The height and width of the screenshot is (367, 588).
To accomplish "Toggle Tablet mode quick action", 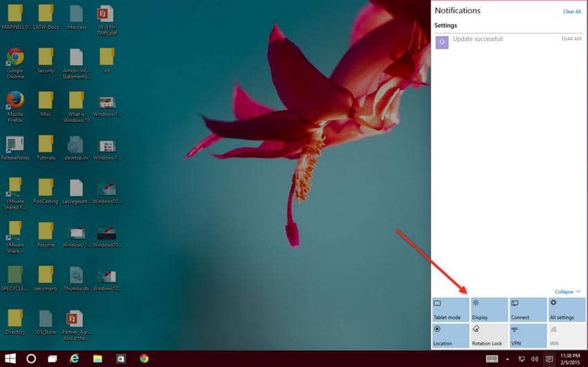I will coord(450,310).
